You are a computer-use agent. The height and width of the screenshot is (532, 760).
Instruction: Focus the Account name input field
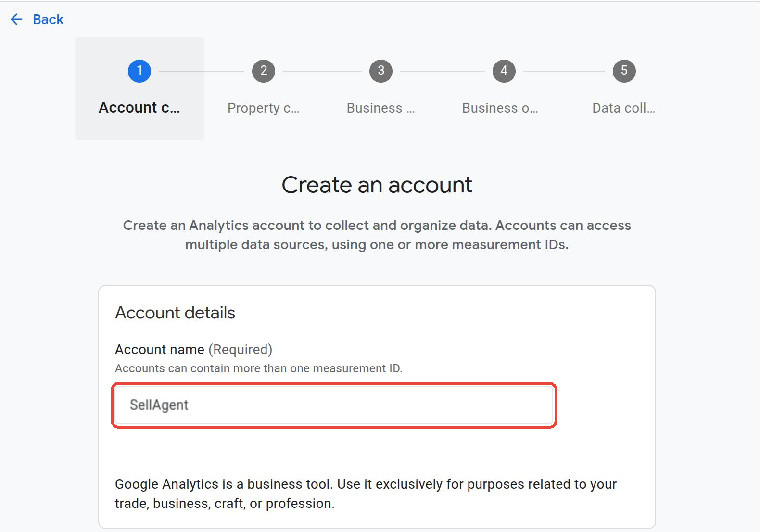334,405
